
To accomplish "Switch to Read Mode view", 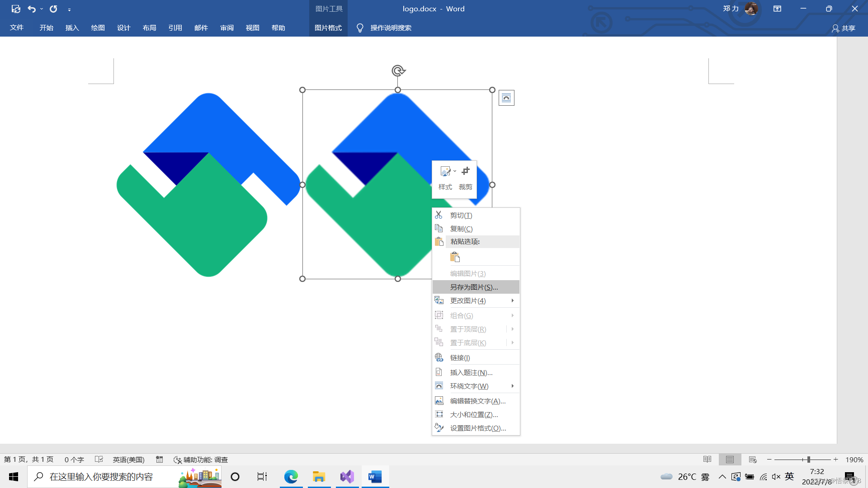I will 707,460.
